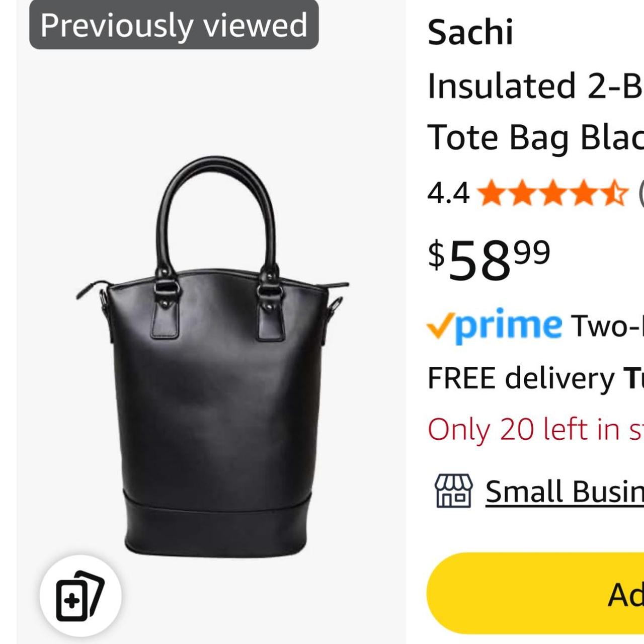Click the Tote Bag Black title line

tap(535, 137)
